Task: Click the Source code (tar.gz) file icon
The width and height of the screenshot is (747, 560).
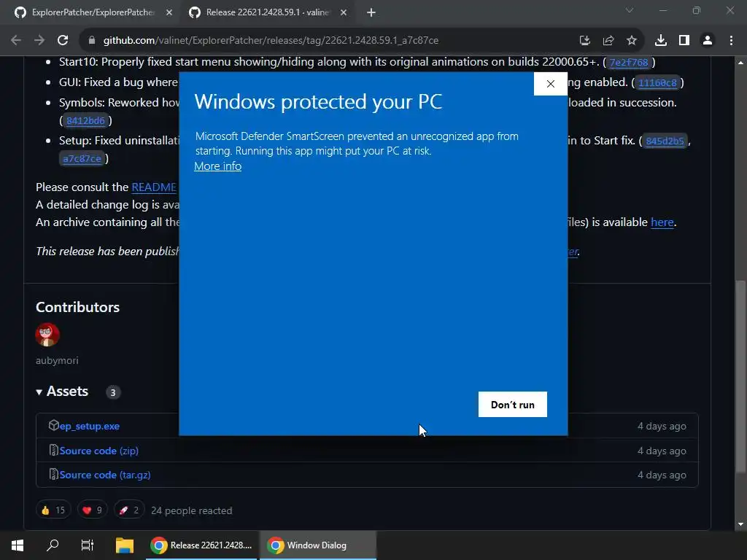Action: pyautogui.click(x=53, y=474)
